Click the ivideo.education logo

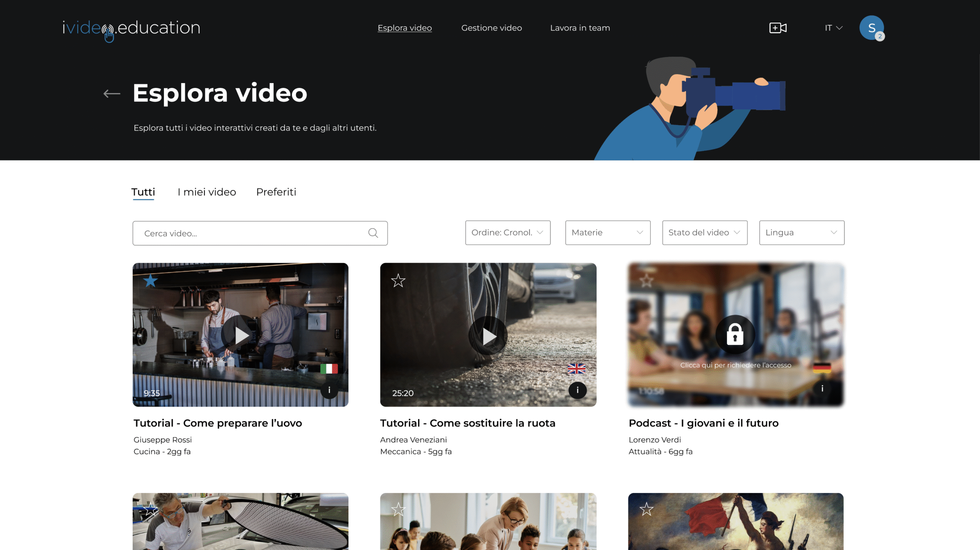click(x=131, y=29)
